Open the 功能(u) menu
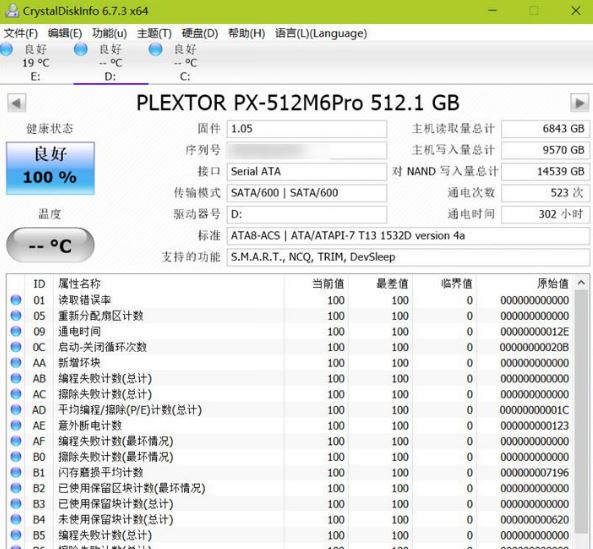This screenshot has width=593, height=549. [x=110, y=33]
